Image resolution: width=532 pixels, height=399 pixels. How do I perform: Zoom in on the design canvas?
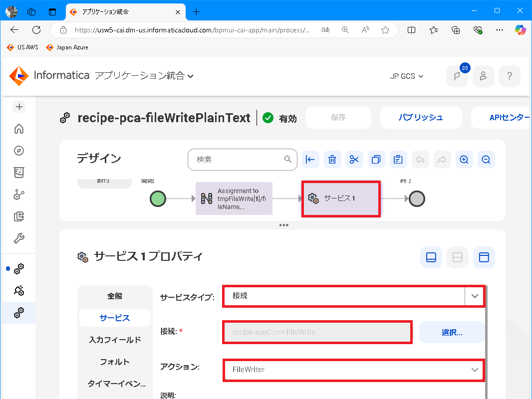464,159
